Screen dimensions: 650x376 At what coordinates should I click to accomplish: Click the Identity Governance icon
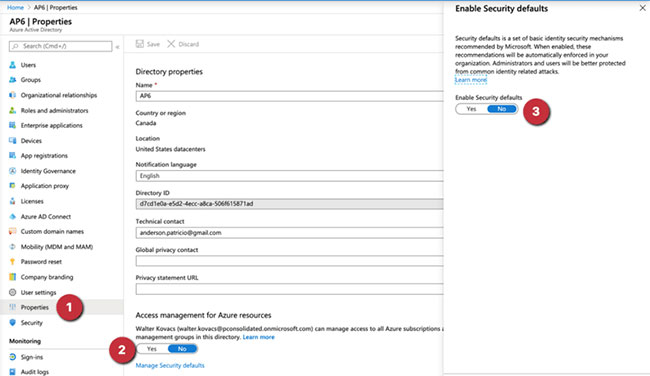click(12, 171)
